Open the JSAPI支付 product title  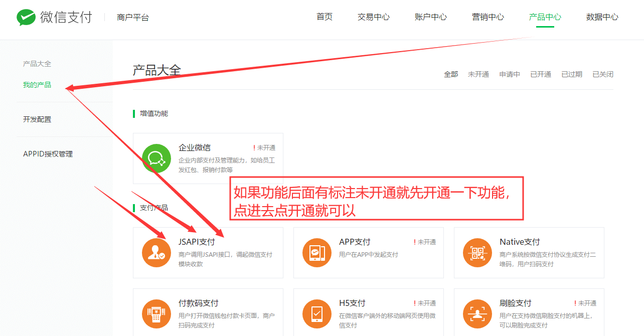tap(197, 242)
